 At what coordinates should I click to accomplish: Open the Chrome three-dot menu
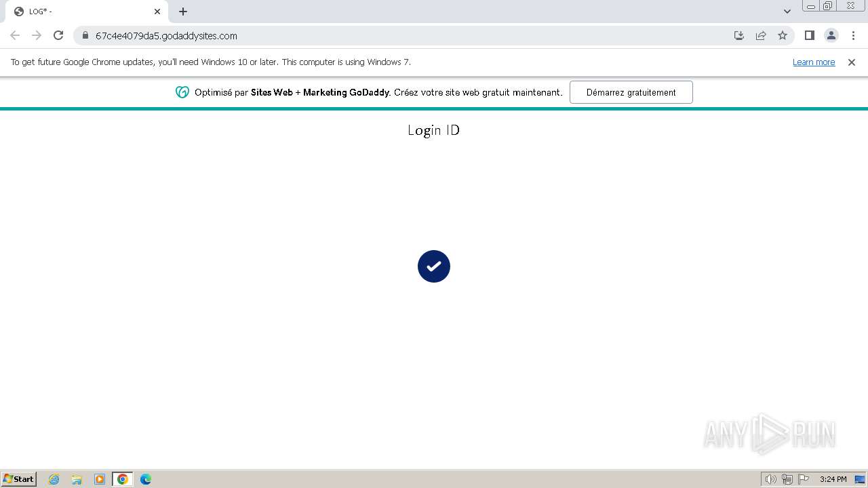point(852,35)
